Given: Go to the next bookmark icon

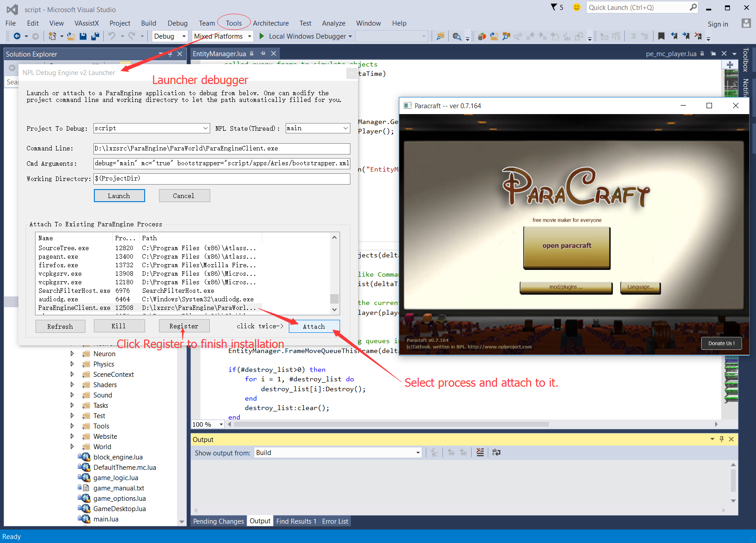Looking at the screenshot, I should [x=686, y=36].
